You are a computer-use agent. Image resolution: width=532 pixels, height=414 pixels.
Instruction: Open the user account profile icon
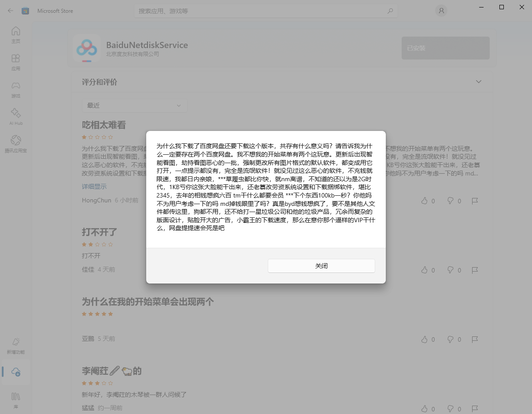441,11
